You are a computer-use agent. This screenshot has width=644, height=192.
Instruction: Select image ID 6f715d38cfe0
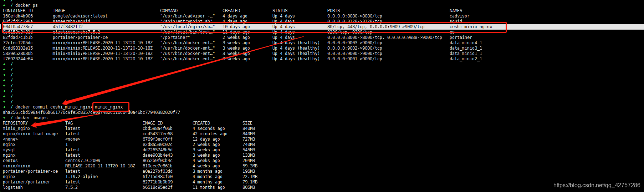tap(158, 177)
